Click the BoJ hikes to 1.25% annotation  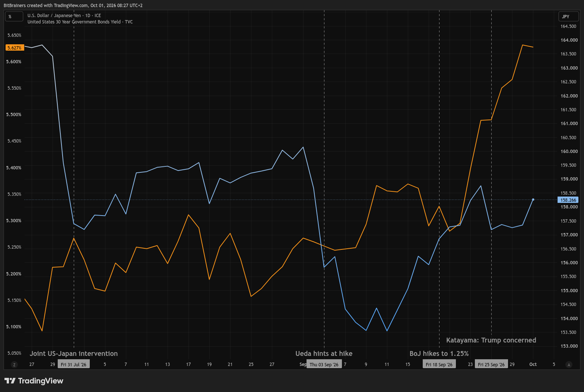[x=439, y=354]
